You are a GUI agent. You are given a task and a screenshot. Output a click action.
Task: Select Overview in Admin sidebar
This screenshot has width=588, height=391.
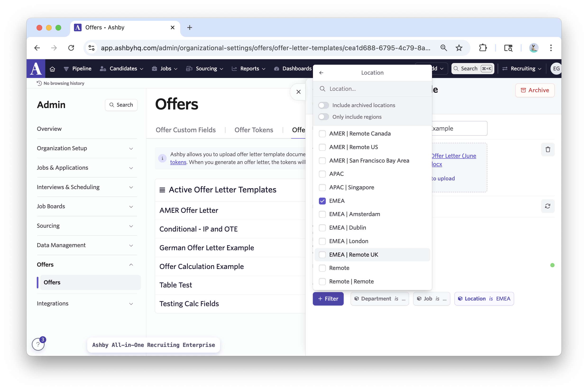[x=49, y=129]
